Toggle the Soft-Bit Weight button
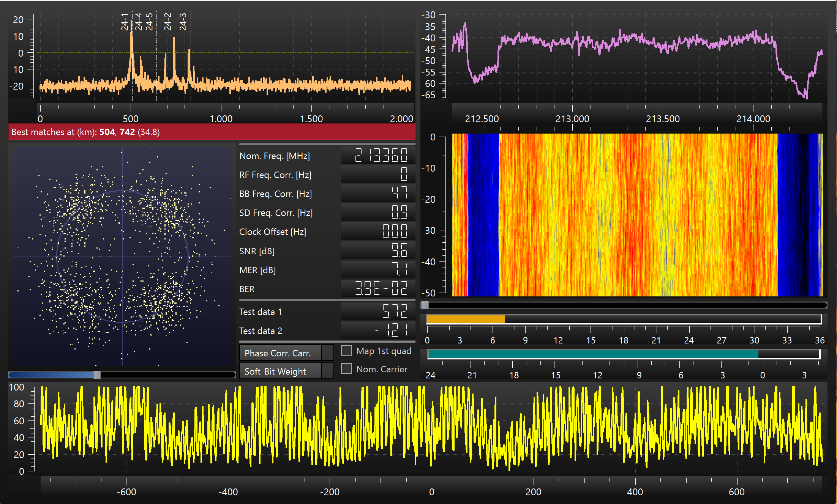Viewport: 837px width, 504px height. tap(281, 371)
